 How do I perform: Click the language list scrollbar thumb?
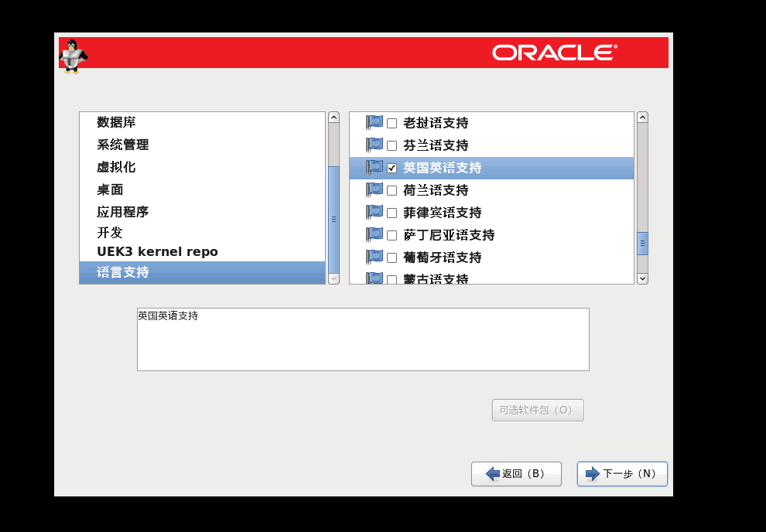pyautogui.click(x=642, y=243)
